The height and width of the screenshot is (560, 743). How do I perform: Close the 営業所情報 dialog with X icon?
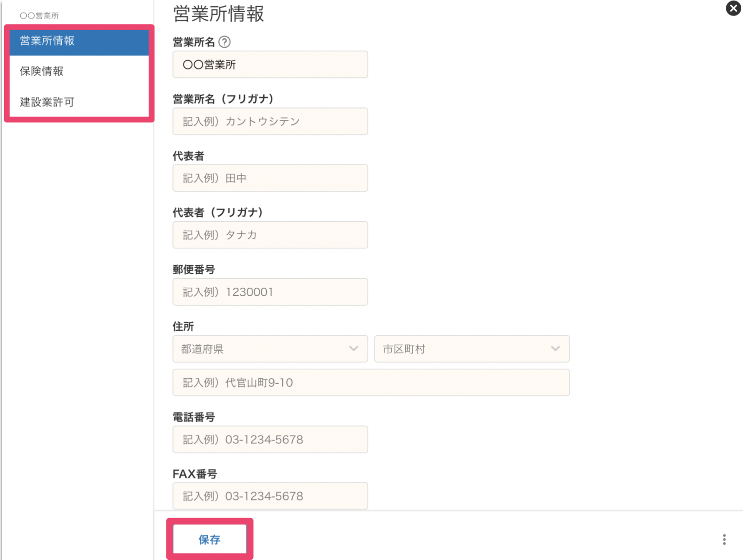coord(733,9)
